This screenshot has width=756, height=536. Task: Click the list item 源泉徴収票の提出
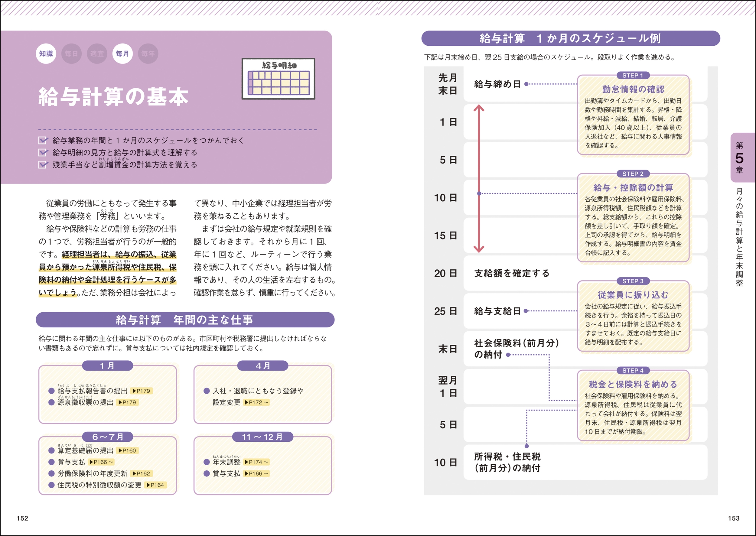(86, 402)
